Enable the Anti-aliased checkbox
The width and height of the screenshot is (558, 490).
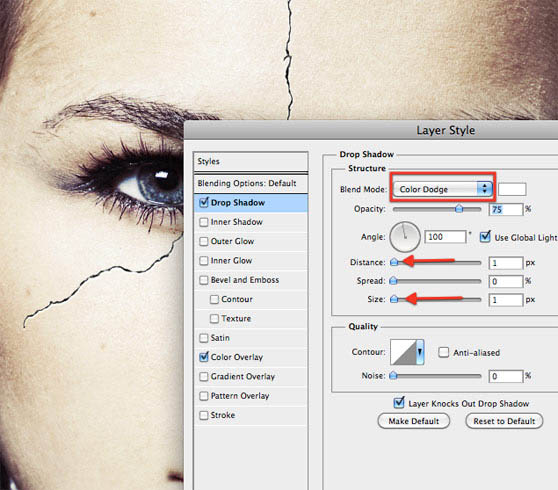[x=443, y=352]
